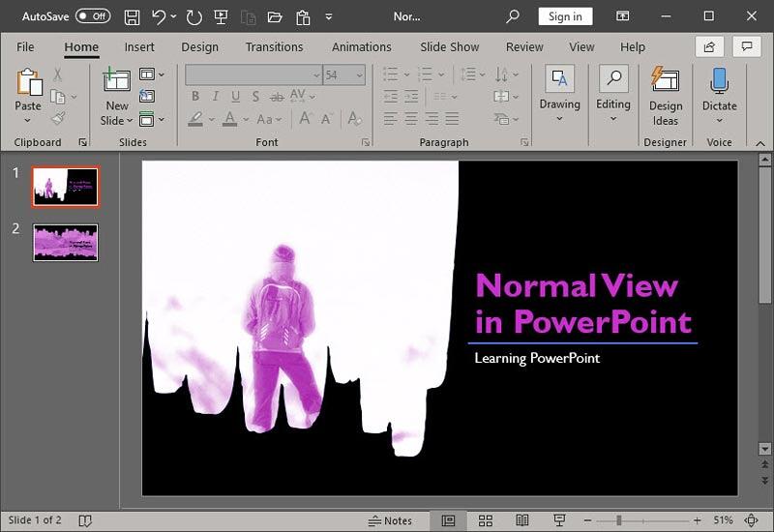This screenshot has width=774, height=532.
Task: Open the font size 54 dropdown
Action: [359, 75]
